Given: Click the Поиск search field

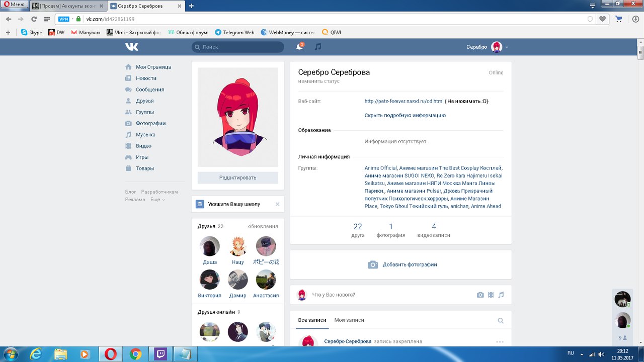Looking at the screenshot, I should click(x=238, y=47).
